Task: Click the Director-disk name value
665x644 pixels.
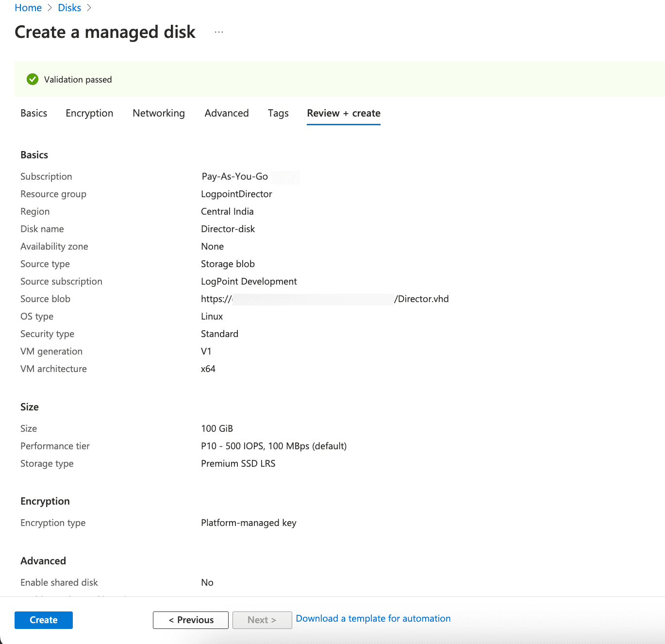Action: click(228, 229)
